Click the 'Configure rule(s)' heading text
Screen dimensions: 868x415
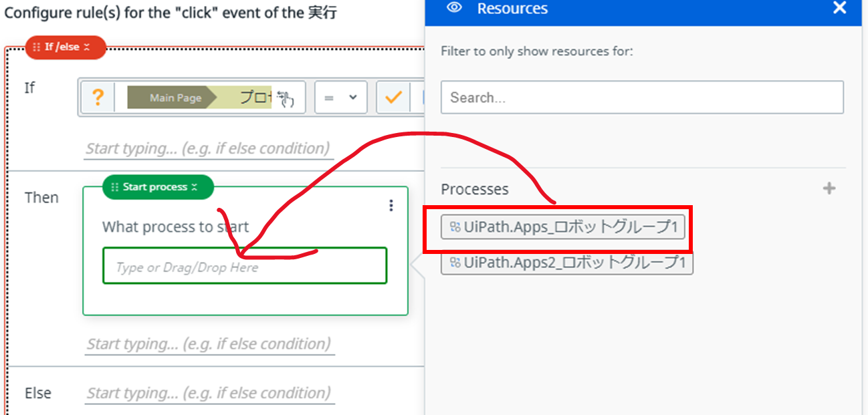[171, 13]
